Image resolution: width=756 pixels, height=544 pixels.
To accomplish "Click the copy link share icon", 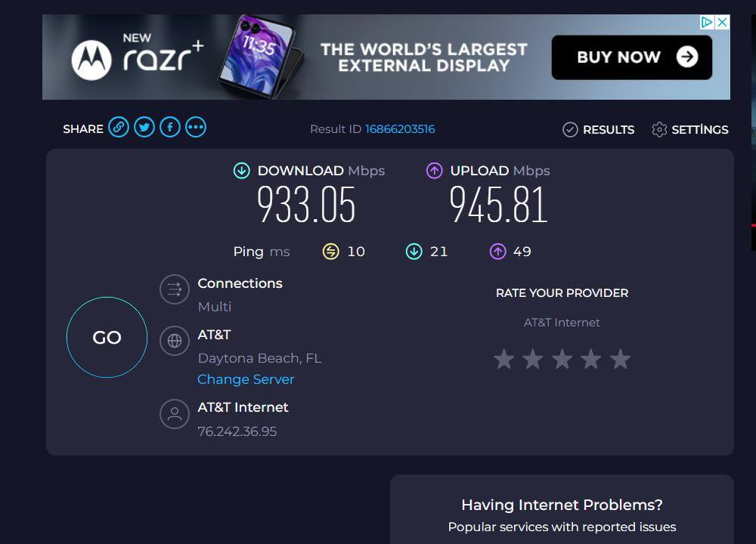I will tap(119, 127).
